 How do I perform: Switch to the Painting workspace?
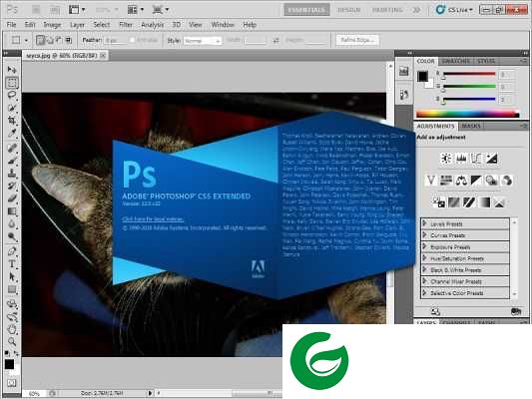[387, 10]
